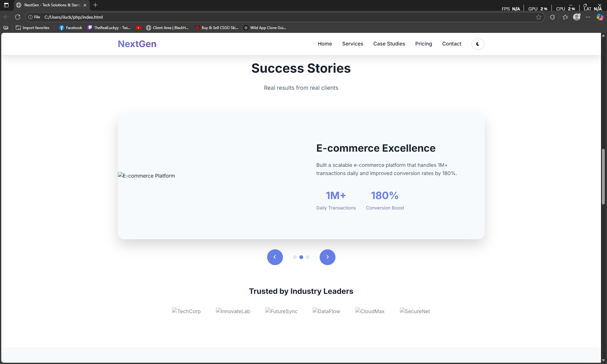The height and width of the screenshot is (364, 607).
Task: Click the Contact nav link
Action: pyautogui.click(x=451, y=44)
